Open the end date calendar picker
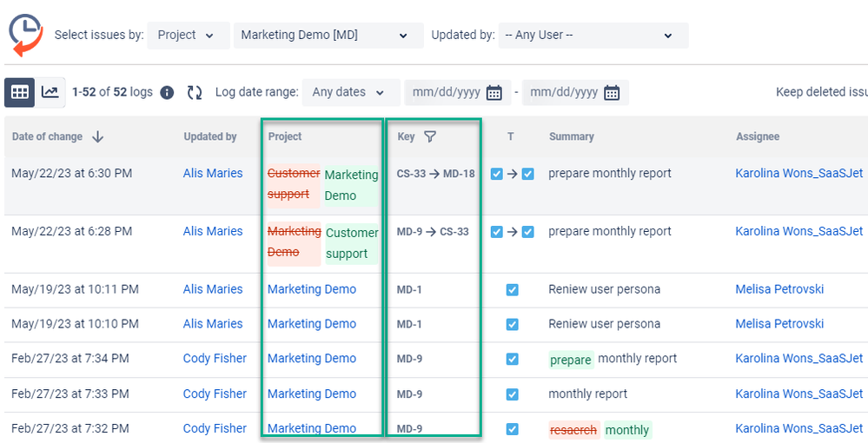Screen dimensions: 868x443 click(612, 92)
